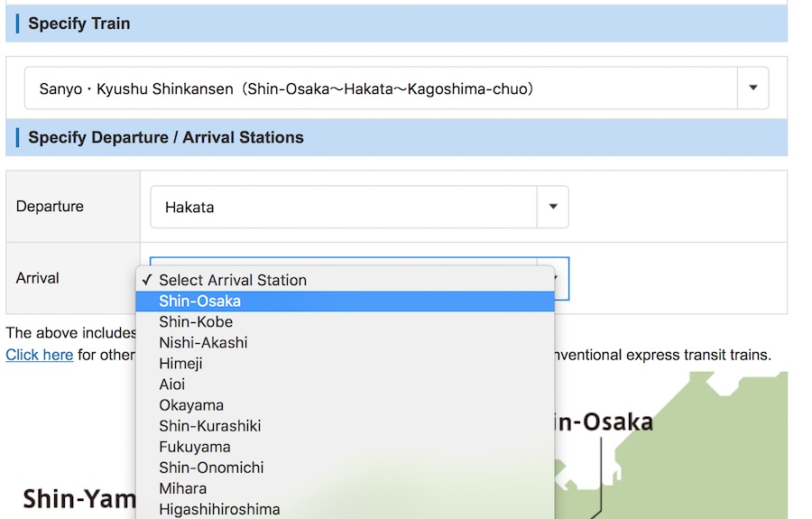The width and height of the screenshot is (812, 519).
Task: Open the "Click here" link
Action: click(x=39, y=355)
